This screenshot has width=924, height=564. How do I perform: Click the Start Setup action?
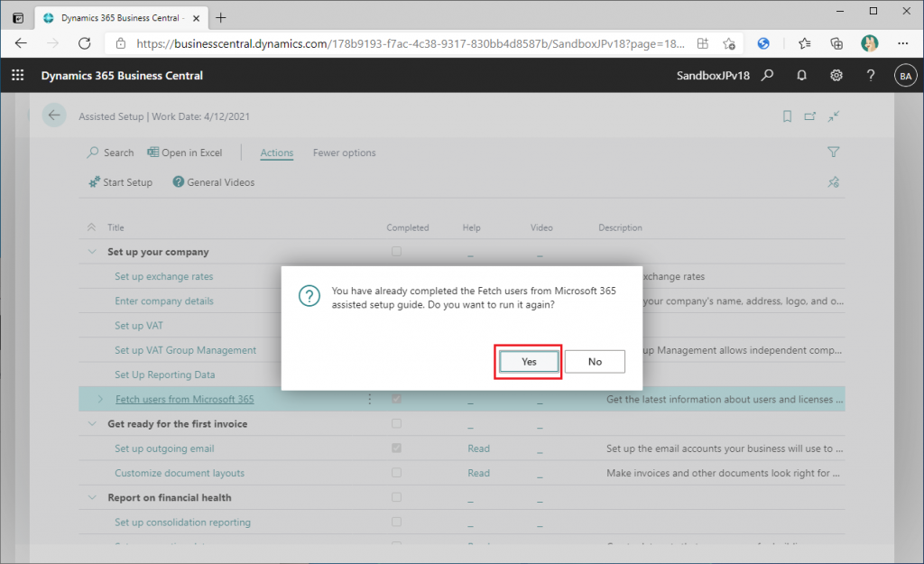pyautogui.click(x=121, y=182)
